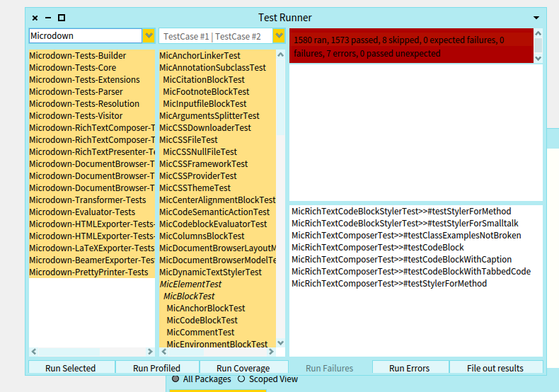Close the Test Runner window
The width and height of the screenshot is (559, 392).
(35, 18)
